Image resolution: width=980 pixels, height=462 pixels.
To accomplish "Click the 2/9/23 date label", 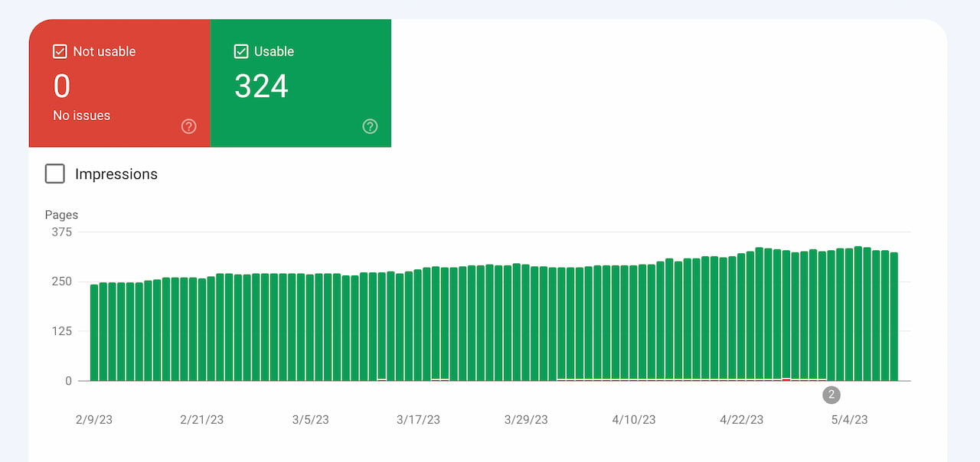I will (x=93, y=419).
